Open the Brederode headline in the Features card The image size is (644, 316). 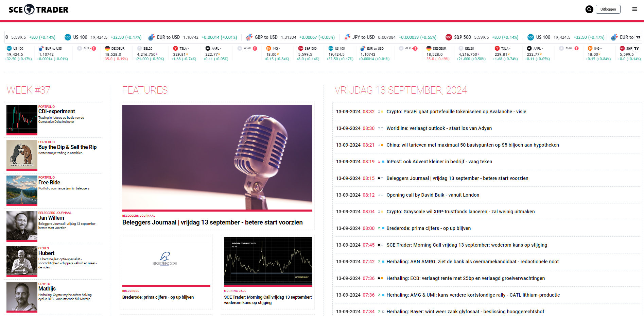coord(158,297)
